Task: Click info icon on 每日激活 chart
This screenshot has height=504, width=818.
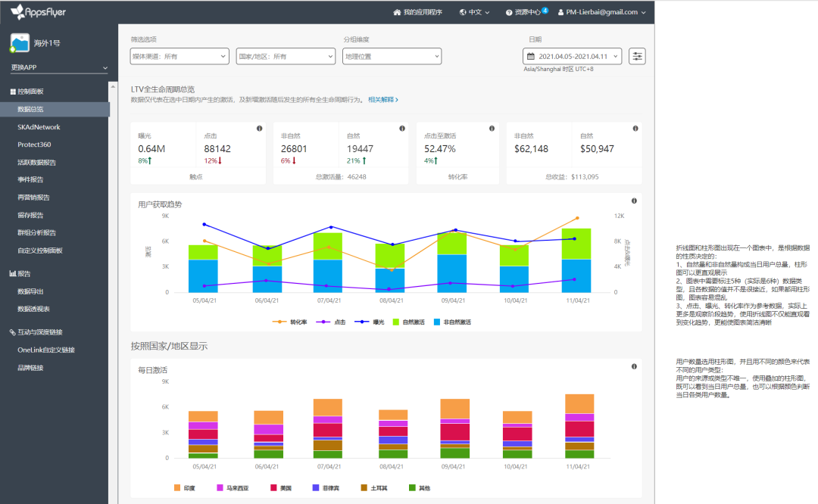Action: [634, 367]
